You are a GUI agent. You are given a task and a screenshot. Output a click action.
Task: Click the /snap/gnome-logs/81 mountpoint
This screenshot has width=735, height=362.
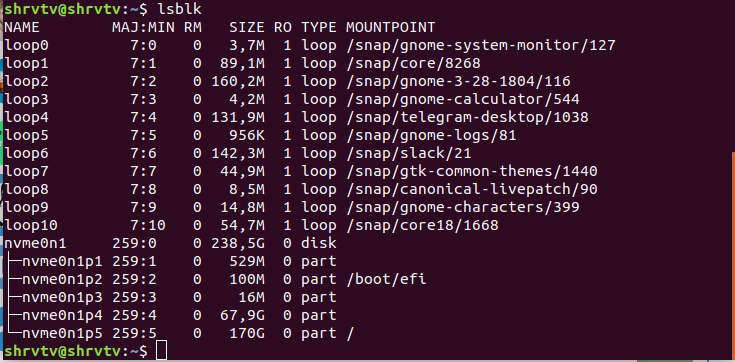click(x=431, y=136)
